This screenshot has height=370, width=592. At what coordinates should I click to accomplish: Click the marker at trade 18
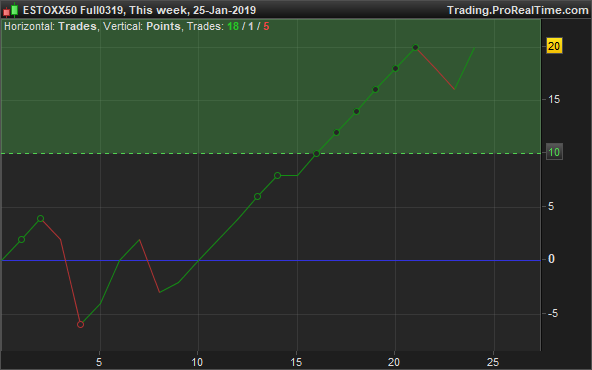point(356,111)
